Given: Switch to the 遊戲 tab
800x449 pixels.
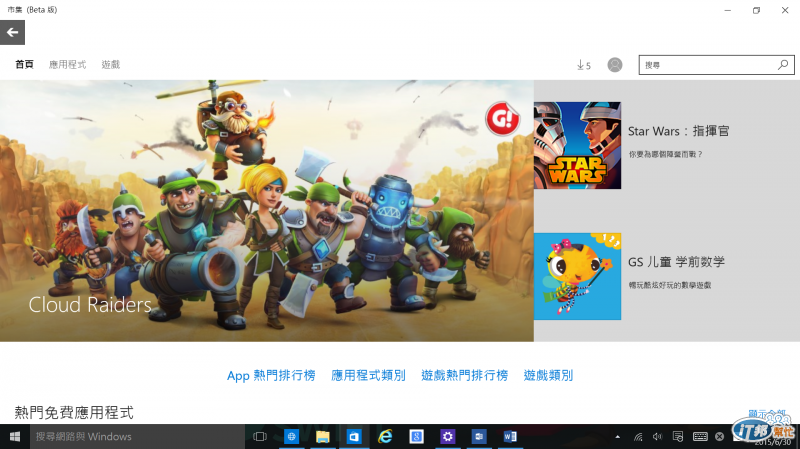Looking at the screenshot, I should pyautogui.click(x=110, y=64).
